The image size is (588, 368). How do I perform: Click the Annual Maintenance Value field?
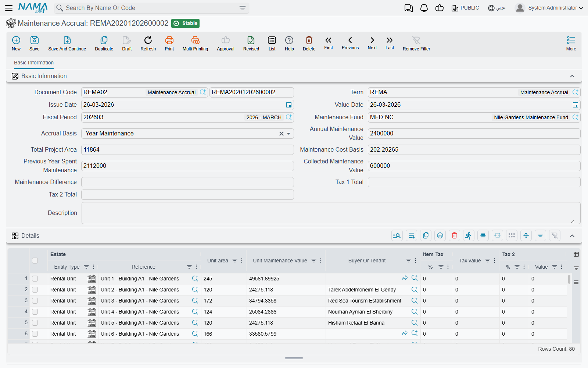point(474,134)
